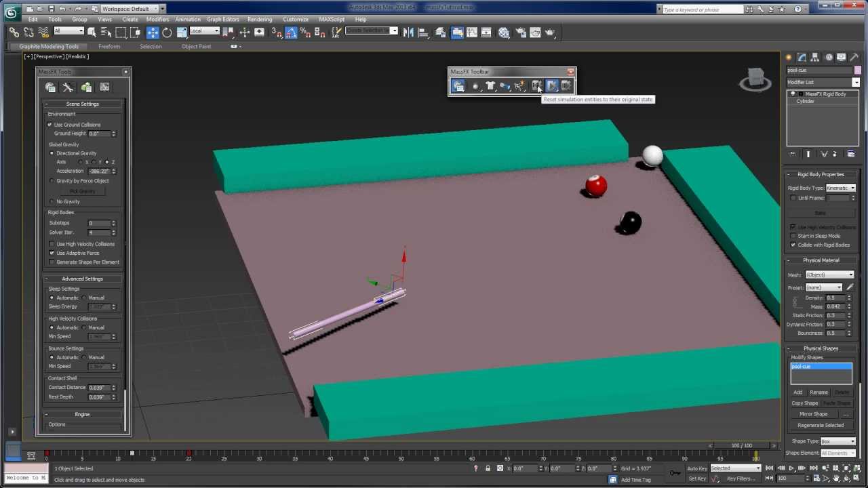Click the pool-cue object color swatch
868x488 pixels.
click(x=858, y=70)
